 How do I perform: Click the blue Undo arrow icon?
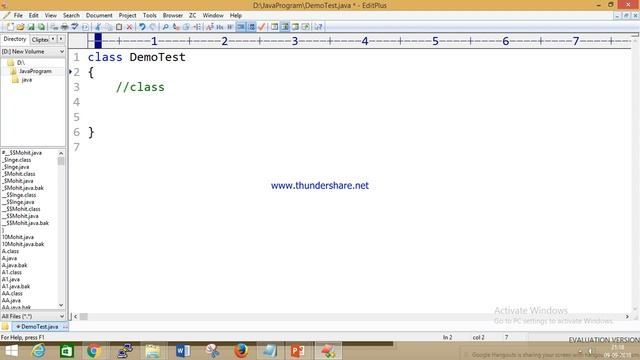coord(142,27)
